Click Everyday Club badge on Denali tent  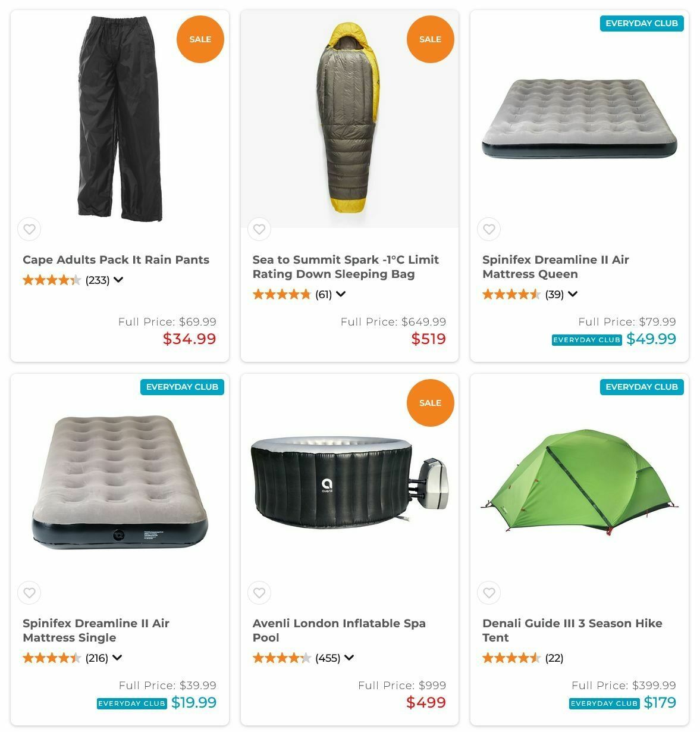click(x=641, y=387)
